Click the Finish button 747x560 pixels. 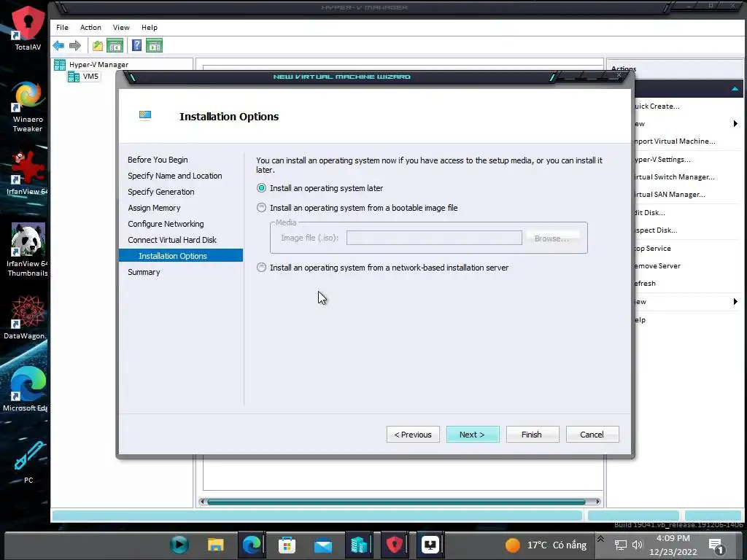[x=532, y=435]
